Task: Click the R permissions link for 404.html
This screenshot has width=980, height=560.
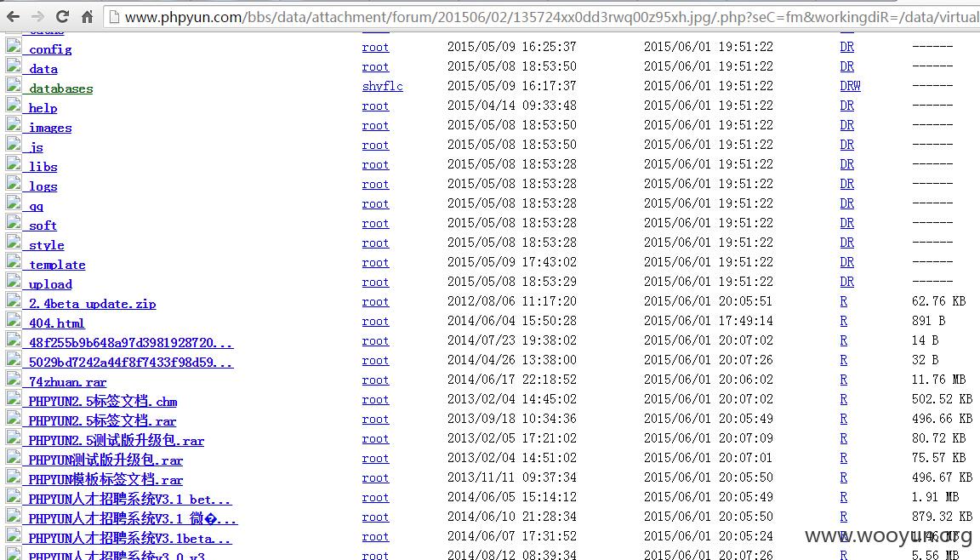Action: [x=844, y=321]
